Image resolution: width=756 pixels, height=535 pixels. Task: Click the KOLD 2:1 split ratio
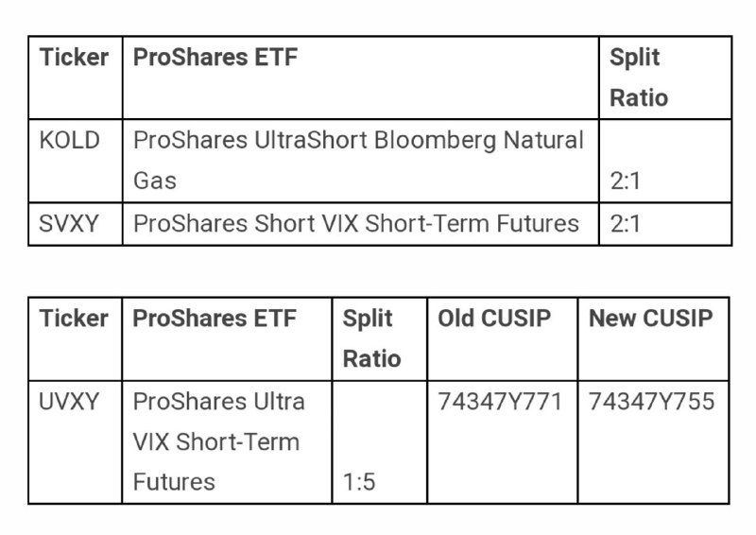pos(626,181)
